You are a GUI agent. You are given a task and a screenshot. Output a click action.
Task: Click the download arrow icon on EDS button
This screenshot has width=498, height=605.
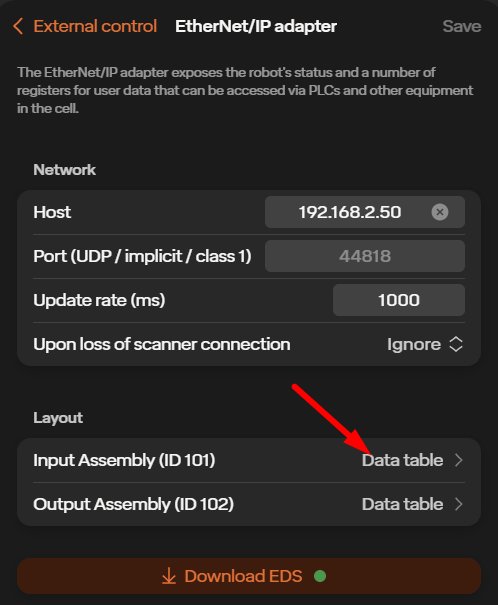tap(169, 576)
